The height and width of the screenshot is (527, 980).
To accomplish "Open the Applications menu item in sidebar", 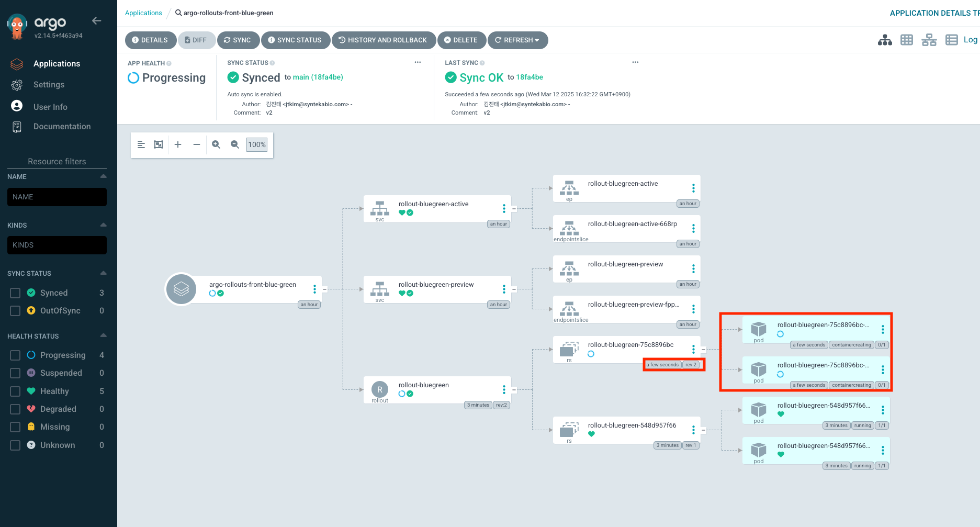I will [57, 64].
